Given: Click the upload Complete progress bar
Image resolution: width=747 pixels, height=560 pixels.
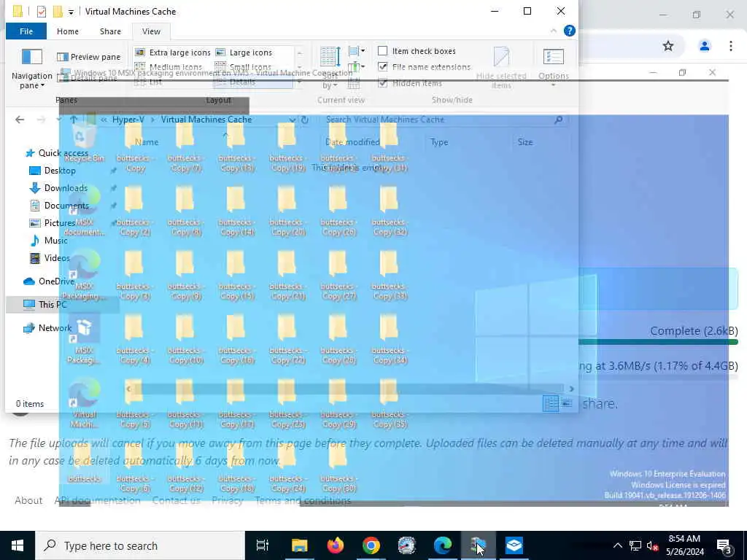Looking at the screenshot, I should pyautogui.click(x=658, y=342).
